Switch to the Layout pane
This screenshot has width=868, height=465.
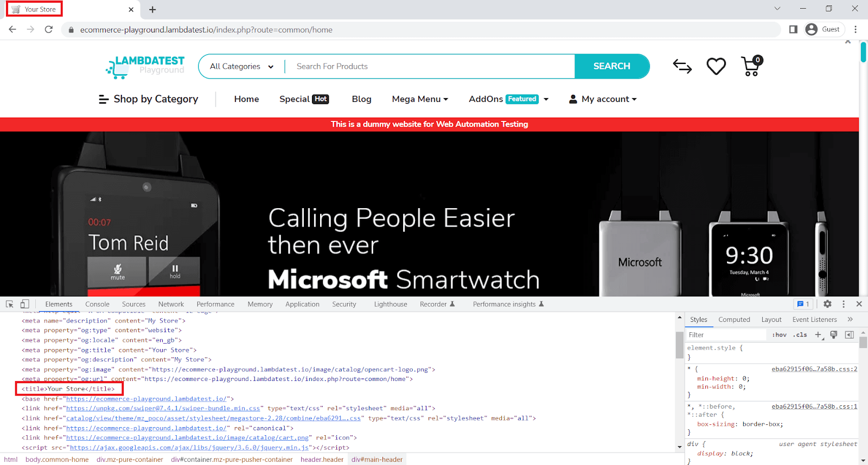[771, 319]
